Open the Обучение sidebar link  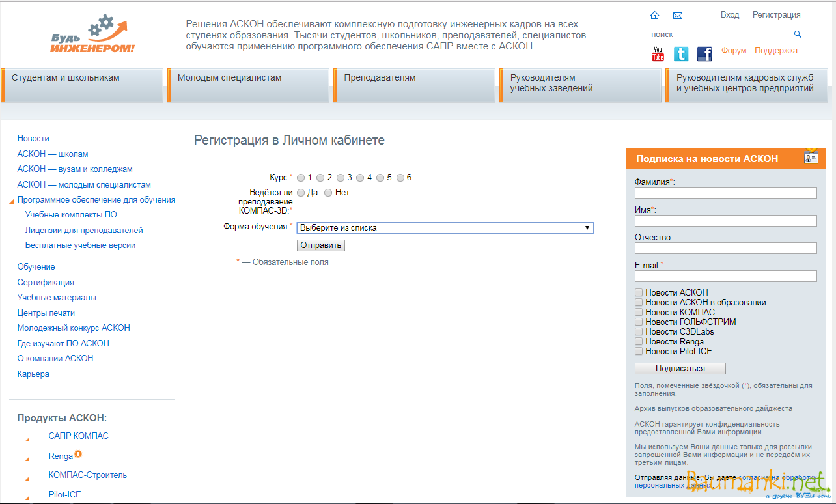pos(36,267)
